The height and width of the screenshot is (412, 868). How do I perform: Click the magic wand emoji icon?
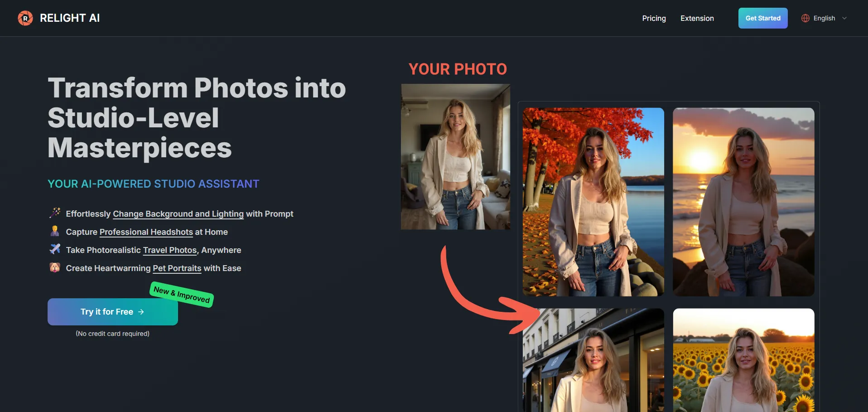pos(55,213)
